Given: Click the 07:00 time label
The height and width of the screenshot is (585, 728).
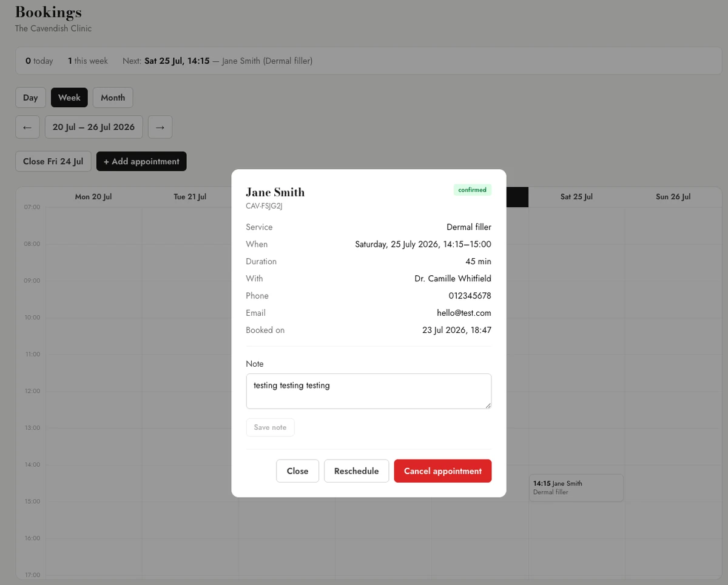Looking at the screenshot, I should [x=33, y=207].
